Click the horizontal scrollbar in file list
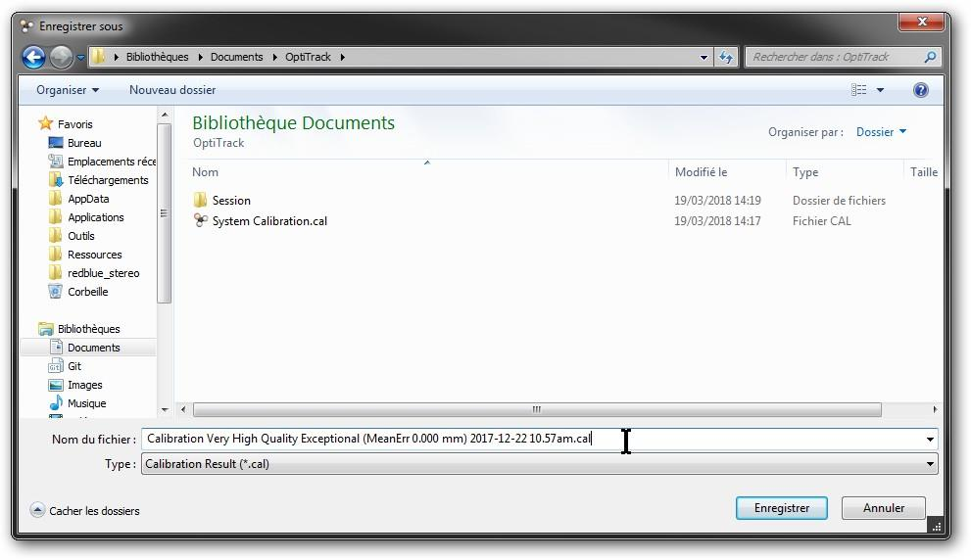971x560 pixels. 536,410
